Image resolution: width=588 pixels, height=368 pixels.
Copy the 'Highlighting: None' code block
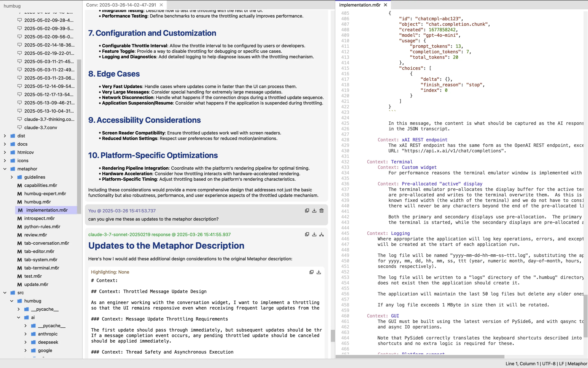click(x=311, y=272)
